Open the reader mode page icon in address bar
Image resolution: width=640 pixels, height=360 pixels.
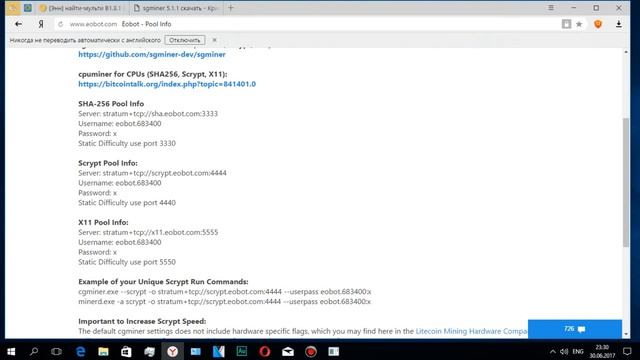coord(566,24)
